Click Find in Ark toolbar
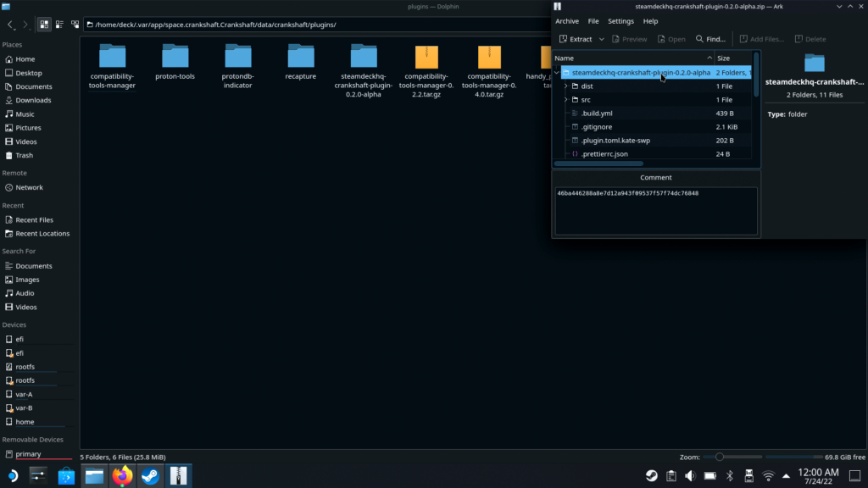868x488 pixels. [710, 39]
